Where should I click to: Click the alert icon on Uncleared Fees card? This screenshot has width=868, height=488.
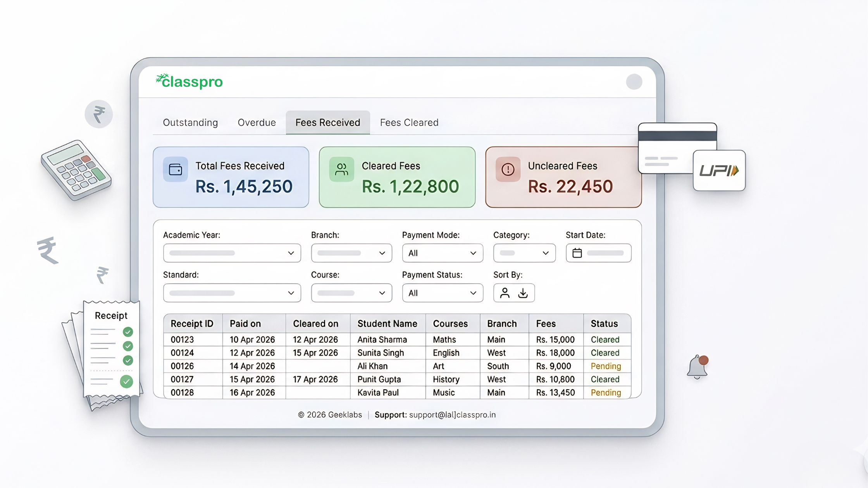coord(508,169)
